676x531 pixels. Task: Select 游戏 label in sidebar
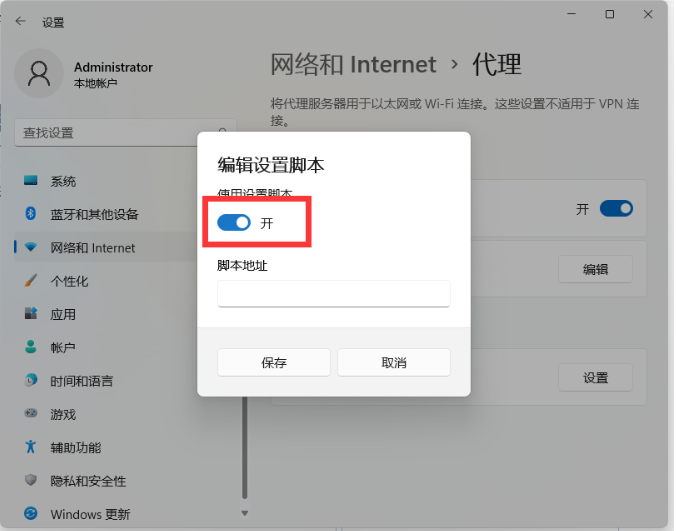63,415
